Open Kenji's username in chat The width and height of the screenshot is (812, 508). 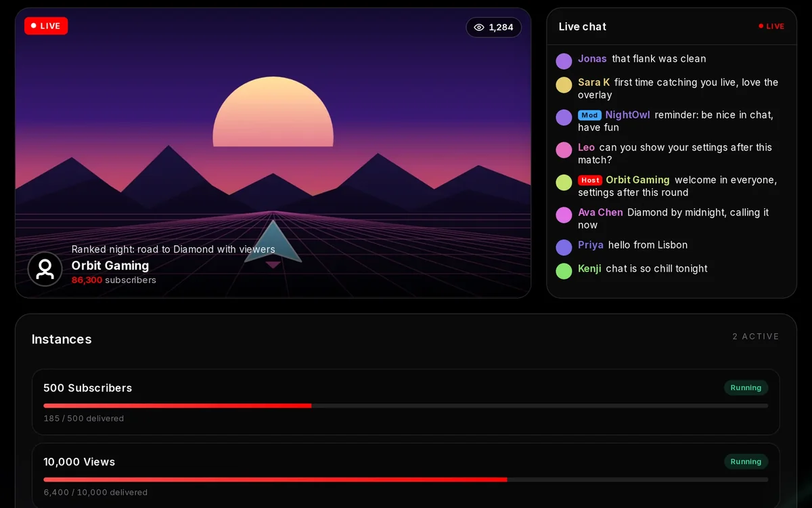(589, 268)
